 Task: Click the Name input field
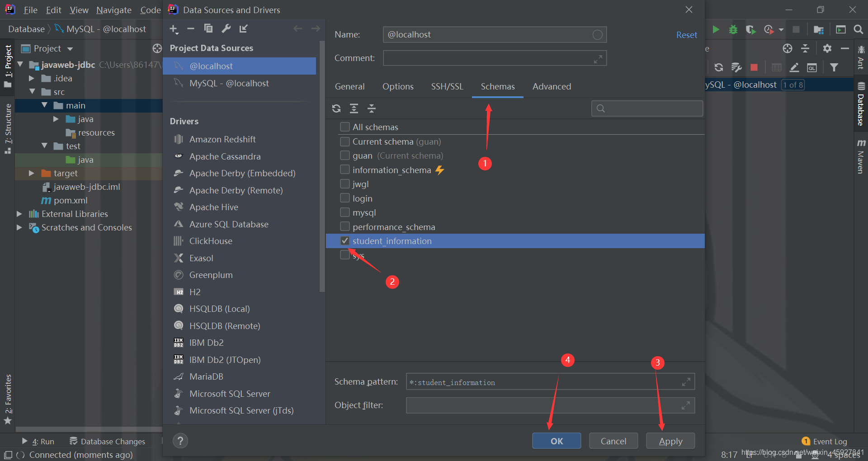click(x=495, y=35)
